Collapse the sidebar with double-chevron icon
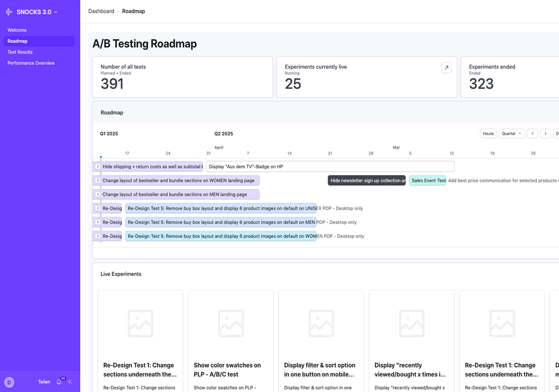This screenshot has height=392, width=559. pos(70,382)
